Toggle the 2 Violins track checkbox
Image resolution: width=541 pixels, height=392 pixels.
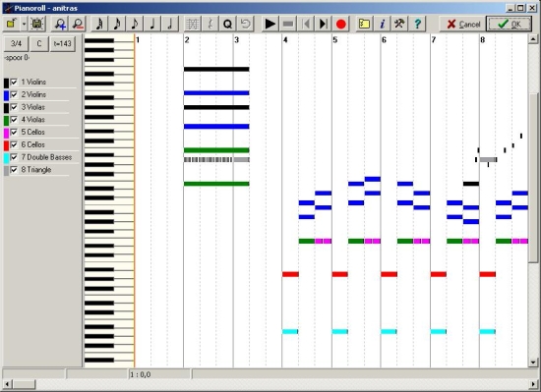click(x=14, y=94)
